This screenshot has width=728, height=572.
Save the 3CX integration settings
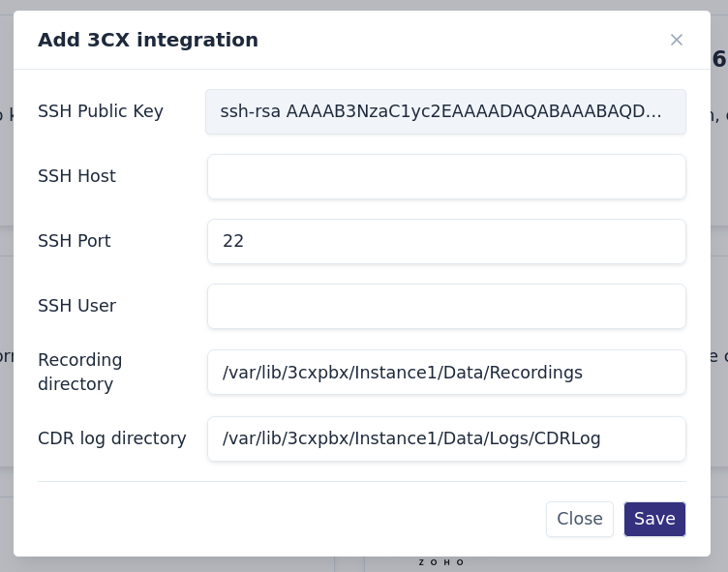654,519
